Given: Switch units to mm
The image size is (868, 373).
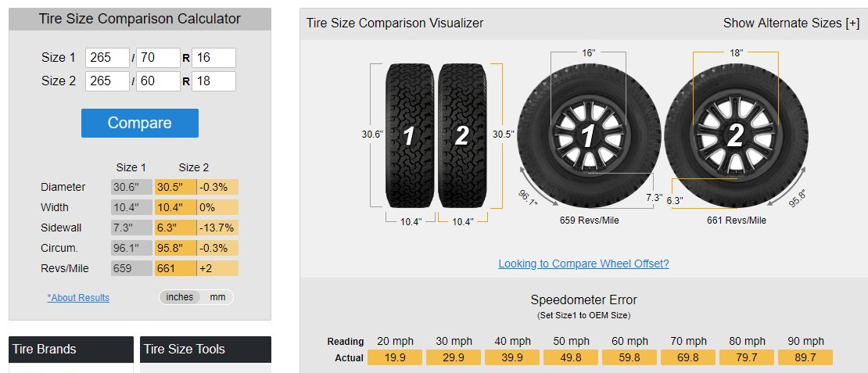Looking at the screenshot, I should tap(217, 297).
